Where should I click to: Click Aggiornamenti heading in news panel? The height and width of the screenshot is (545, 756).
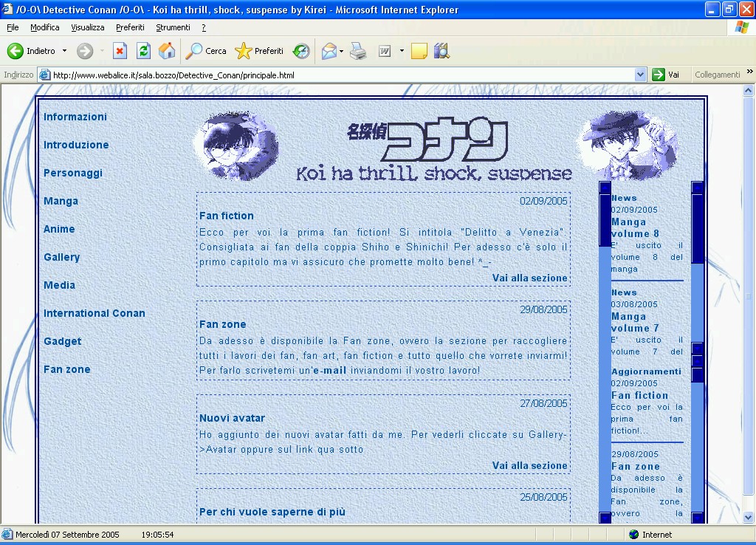click(x=646, y=371)
